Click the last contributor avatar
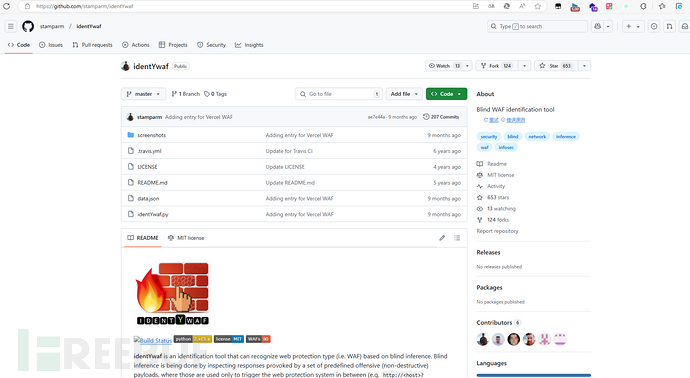 (560, 339)
